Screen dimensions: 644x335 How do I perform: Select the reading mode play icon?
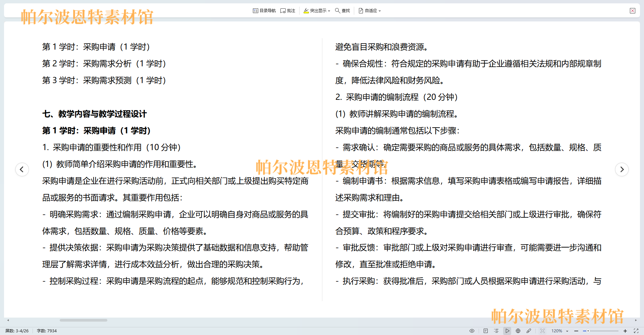507,331
